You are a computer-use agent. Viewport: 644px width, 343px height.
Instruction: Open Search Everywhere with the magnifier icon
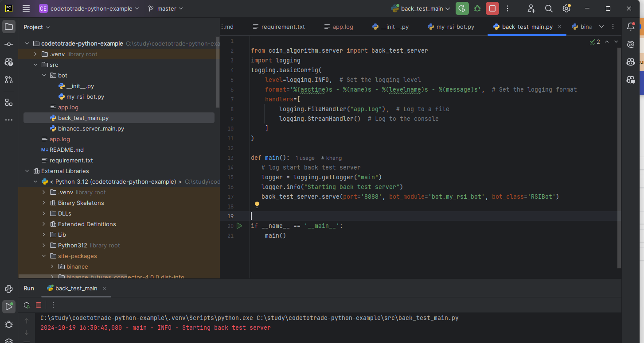549,8
